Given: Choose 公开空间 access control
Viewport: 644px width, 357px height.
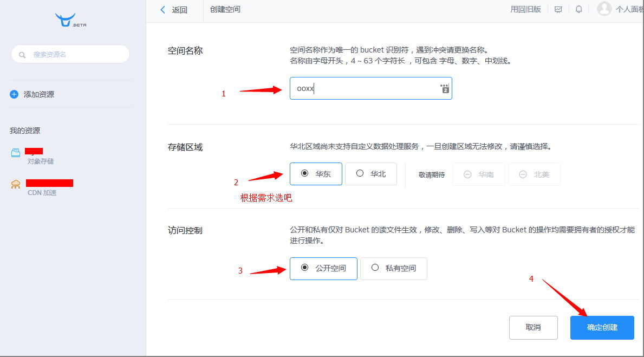Looking at the screenshot, I should coord(323,268).
